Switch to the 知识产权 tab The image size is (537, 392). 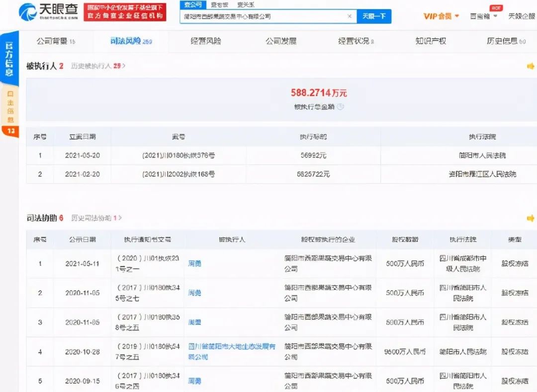coord(431,41)
